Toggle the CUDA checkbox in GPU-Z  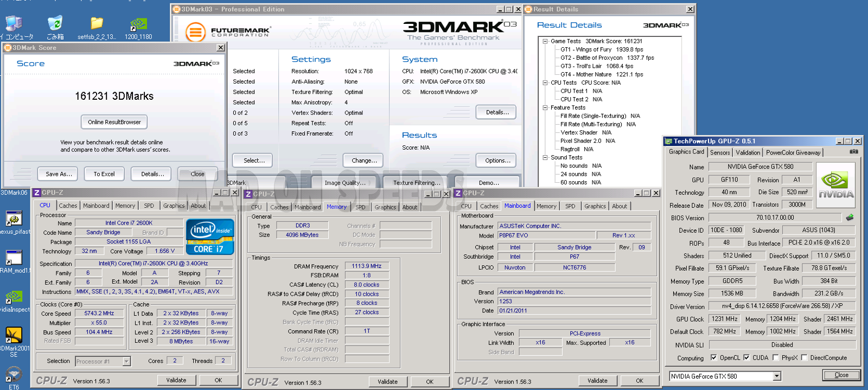746,357
